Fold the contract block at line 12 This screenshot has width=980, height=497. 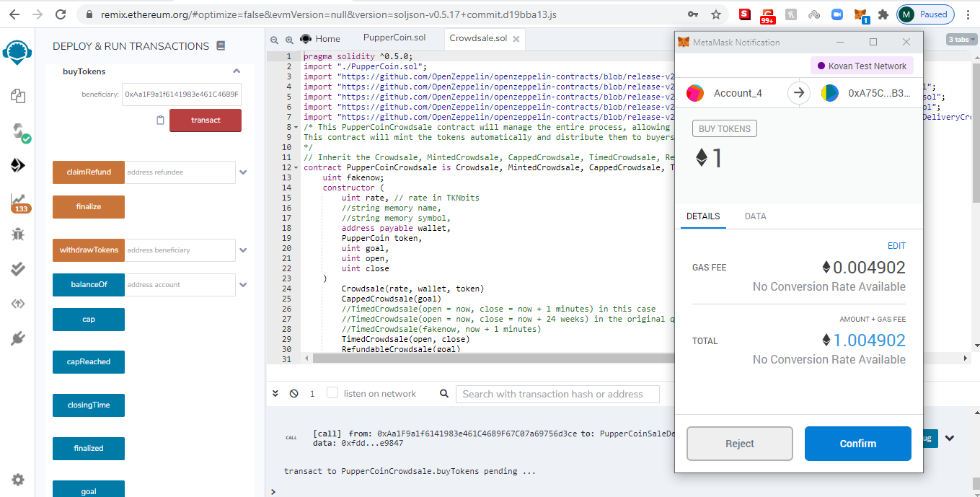point(296,167)
